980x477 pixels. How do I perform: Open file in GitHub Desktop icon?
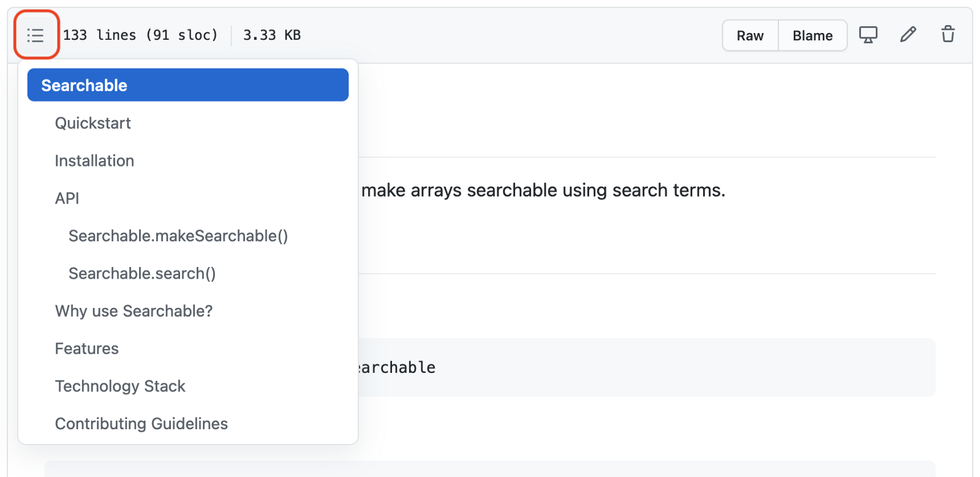pyautogui.click(x=868, y=35)
